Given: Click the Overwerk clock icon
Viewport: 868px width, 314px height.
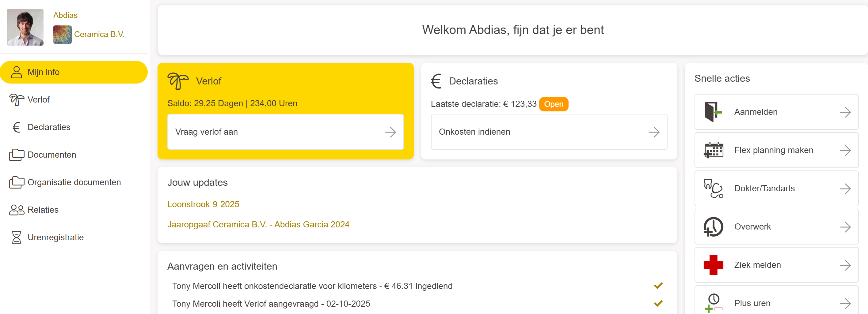Looking at the screenshot, I should click(713, 227).
